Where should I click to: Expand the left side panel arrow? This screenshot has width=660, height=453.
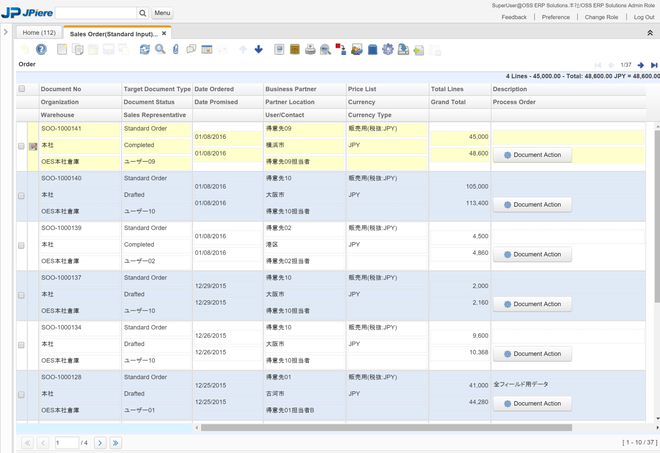tap(6, 33)
